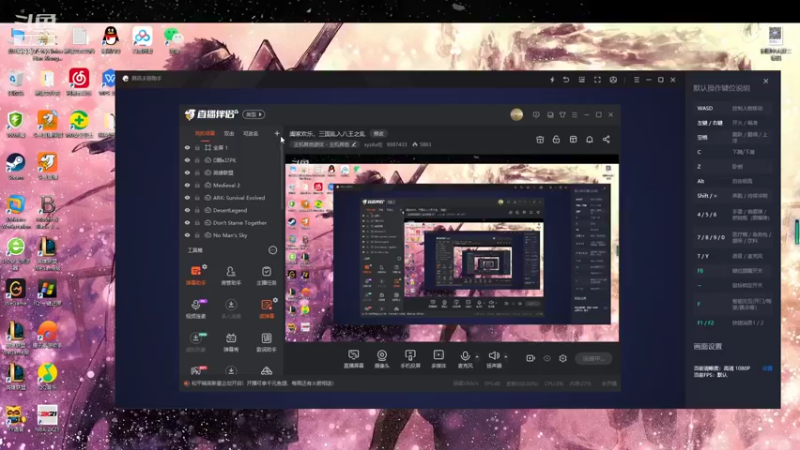This screenshot has width=800, height=450.
Task: Open the 弹幕秀 tool icon
Action: coord(231,342)
